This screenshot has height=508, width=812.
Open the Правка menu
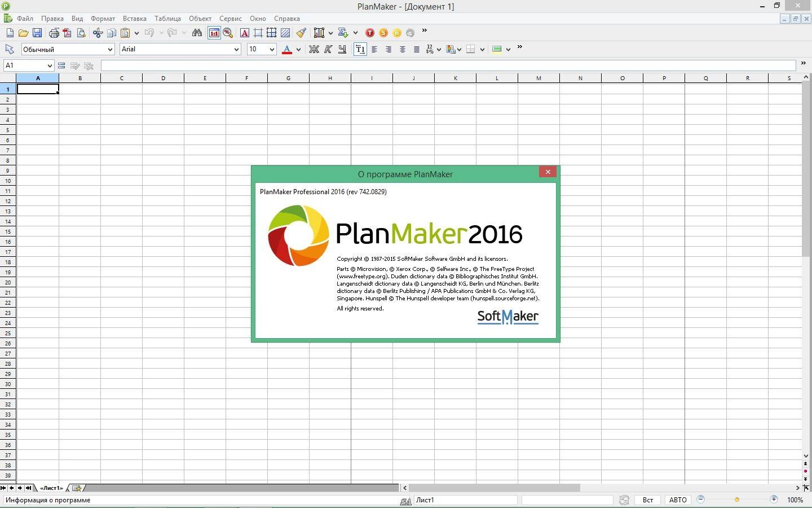coord(52,19)
